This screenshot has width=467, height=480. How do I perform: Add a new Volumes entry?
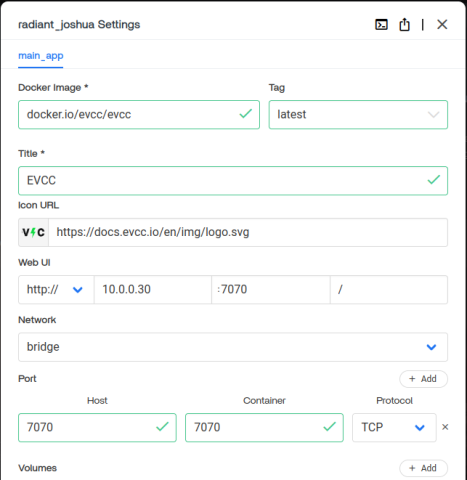[423, 468]
